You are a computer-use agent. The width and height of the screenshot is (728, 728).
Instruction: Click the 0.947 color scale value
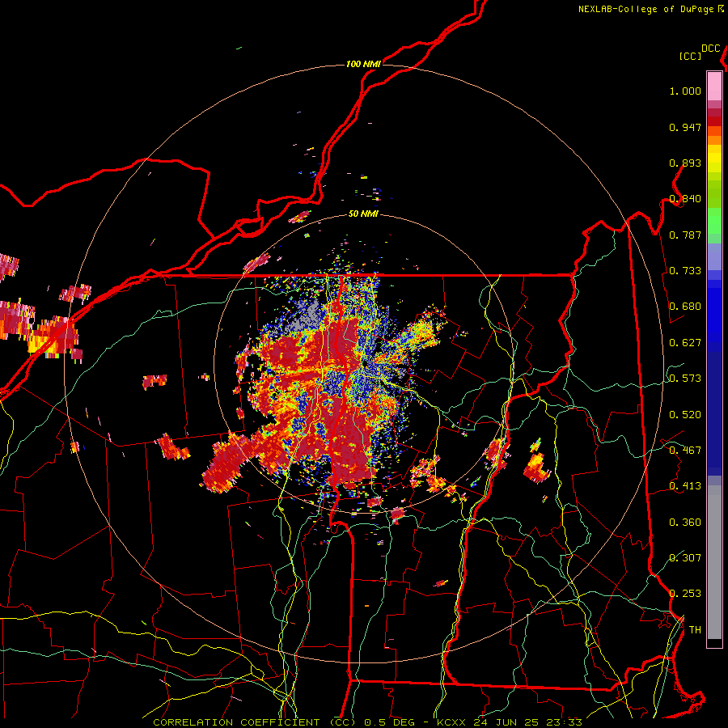(x=685, y=127)
